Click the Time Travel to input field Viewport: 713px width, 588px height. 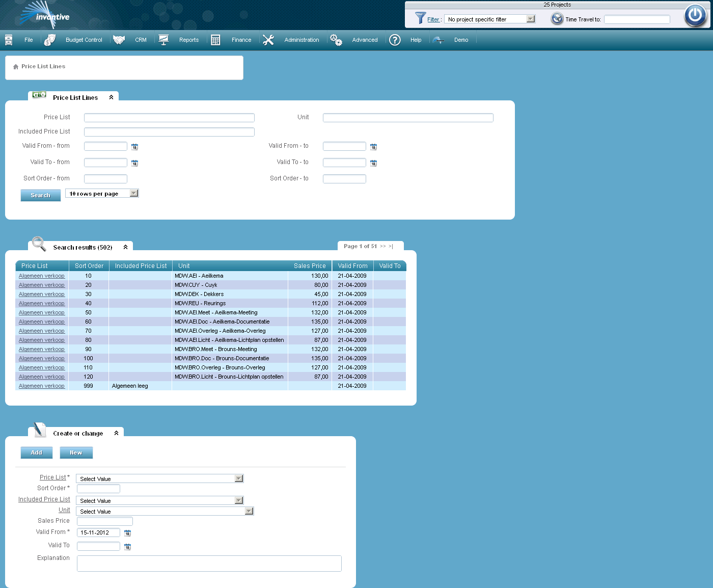(637, 19)
